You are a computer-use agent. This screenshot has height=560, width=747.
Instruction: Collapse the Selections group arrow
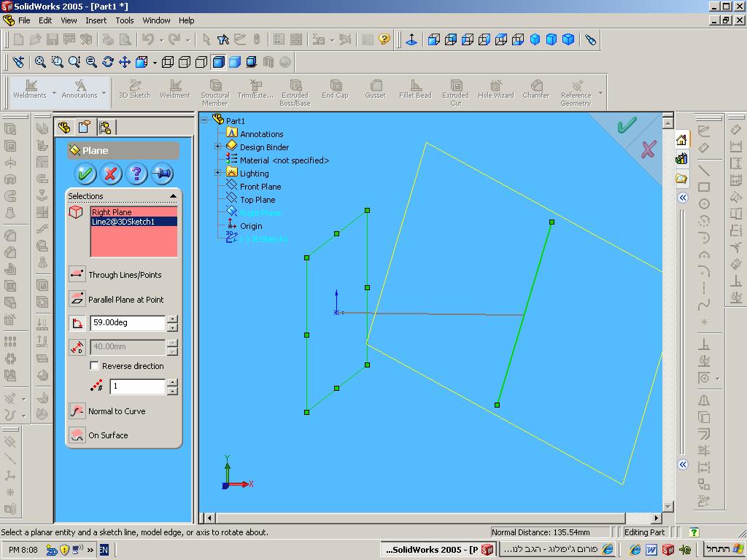[x=173, y=196]
